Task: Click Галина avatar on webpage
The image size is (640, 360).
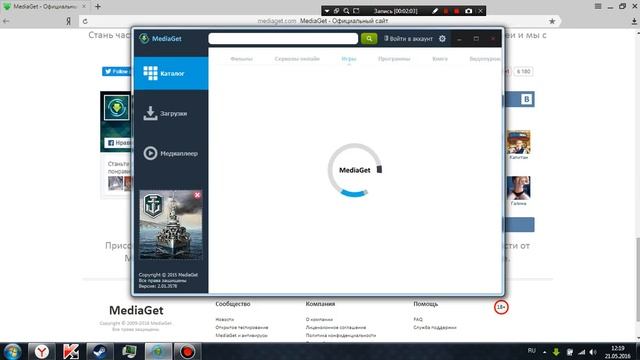Action: click(518, 188)
